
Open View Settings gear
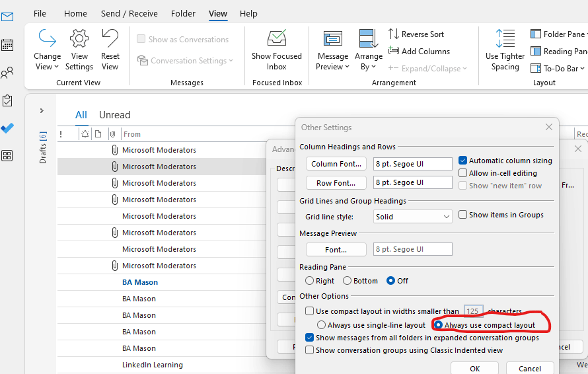tap(79, 50)
